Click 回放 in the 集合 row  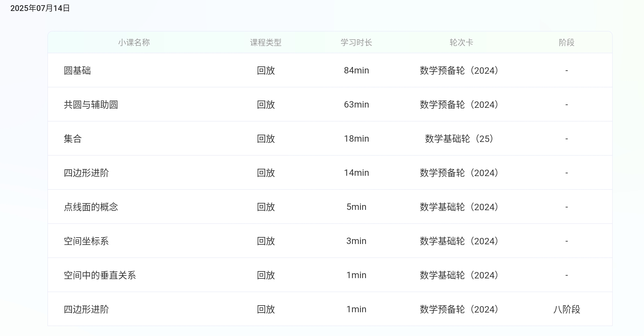point(265,139)
